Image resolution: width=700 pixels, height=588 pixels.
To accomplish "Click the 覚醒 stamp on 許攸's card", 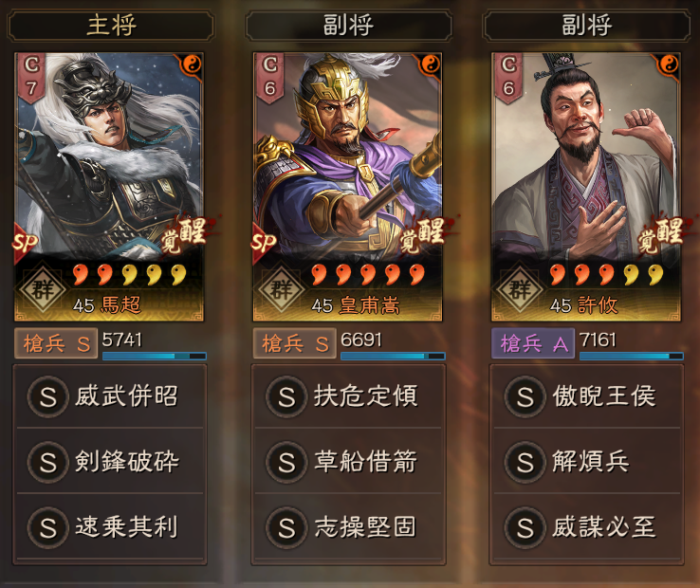I will point(660,234).
